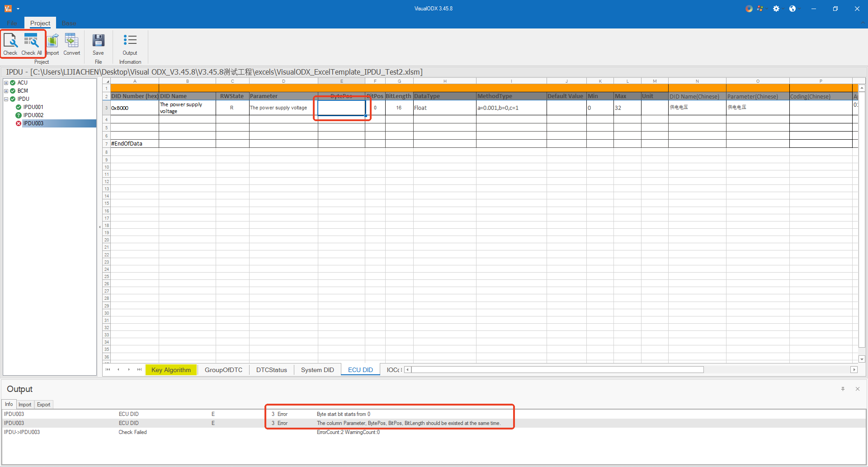Expand the ACU tree node
Viewport: 868px width, 467px height.
(x=6, y=83)
